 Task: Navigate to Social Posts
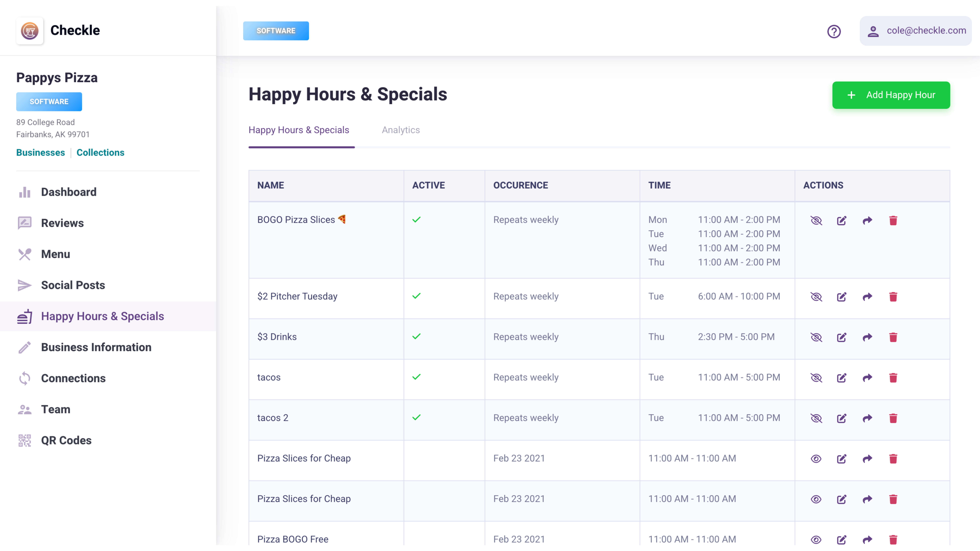[x=108, y=285]
